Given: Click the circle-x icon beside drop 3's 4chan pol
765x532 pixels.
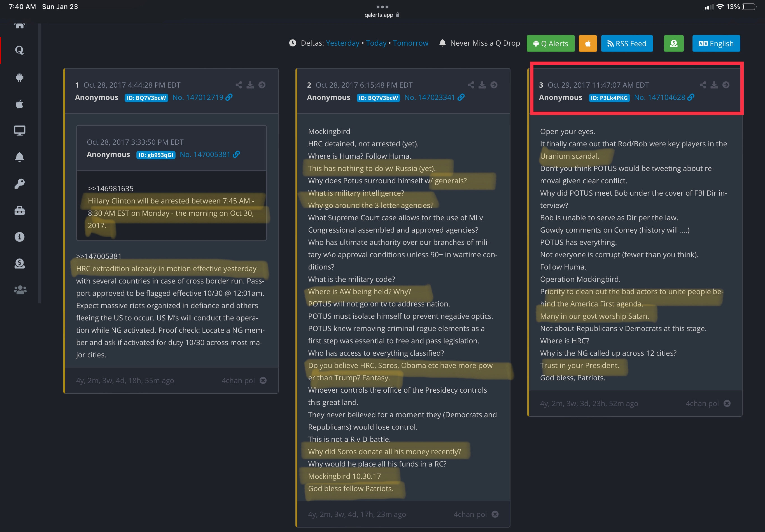Looking at the screenshot, I should [x=727, y=403].
